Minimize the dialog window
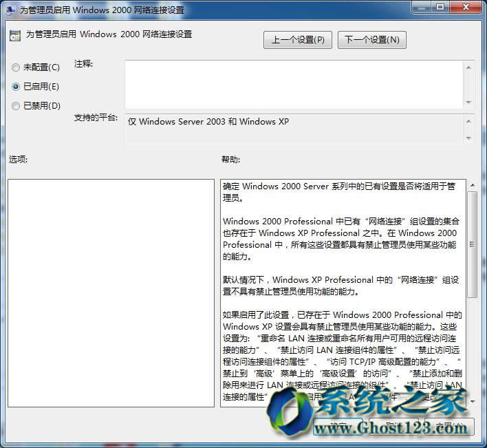 tap(422, 8)
